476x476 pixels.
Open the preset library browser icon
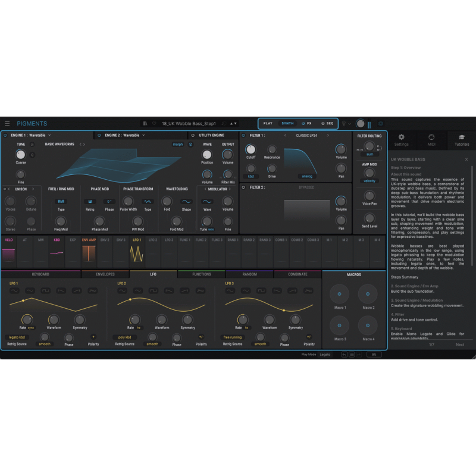point(145,124)
